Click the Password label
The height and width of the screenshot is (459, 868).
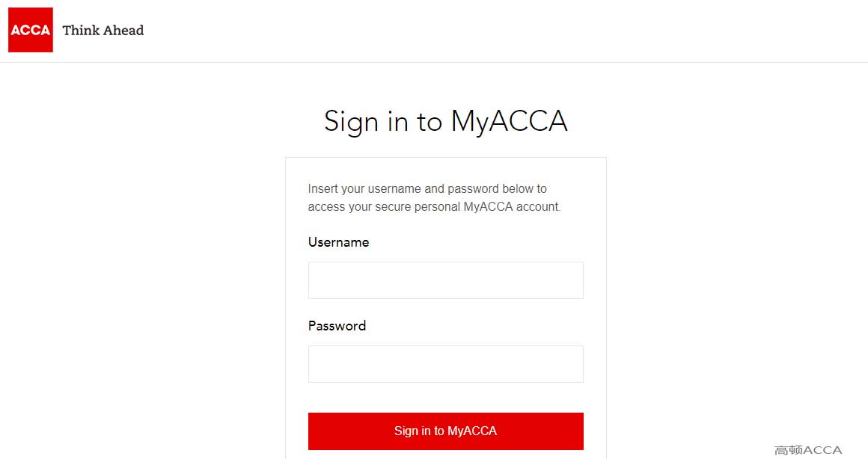337,326
